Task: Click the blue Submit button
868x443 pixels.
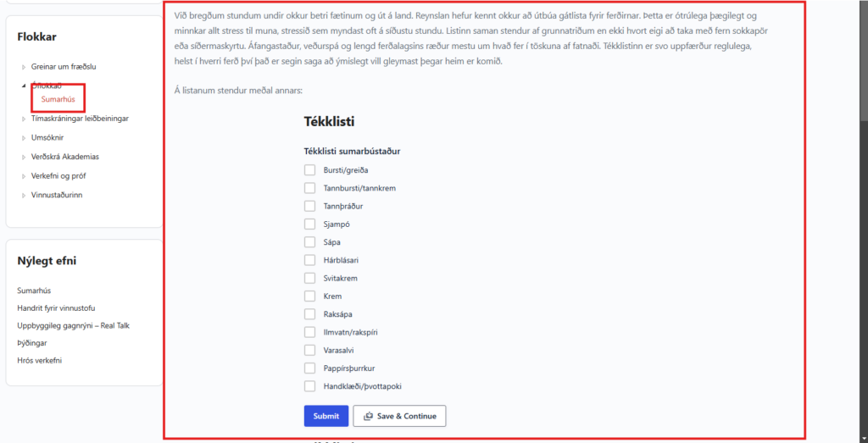Action: [x=325, y=416]
